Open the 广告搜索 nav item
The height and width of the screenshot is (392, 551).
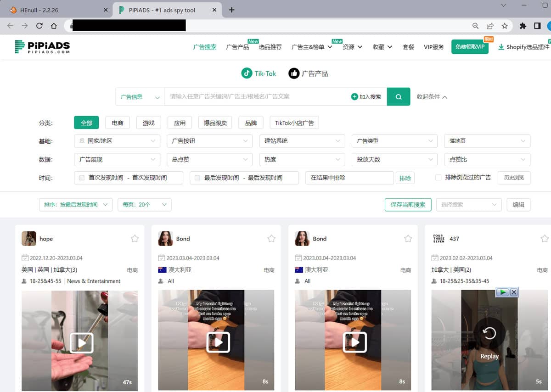pos(205,47)
